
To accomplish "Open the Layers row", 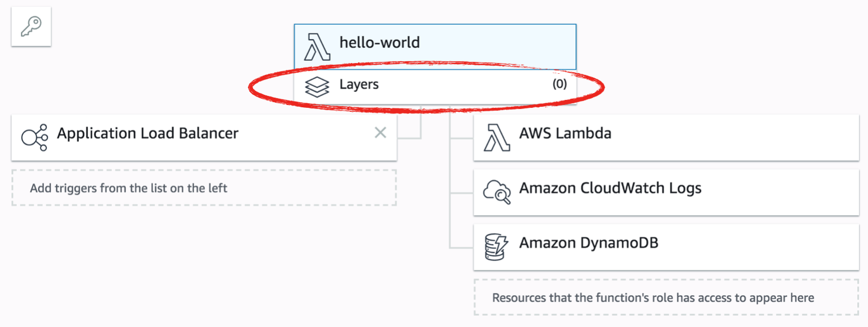I will [435, 87].
